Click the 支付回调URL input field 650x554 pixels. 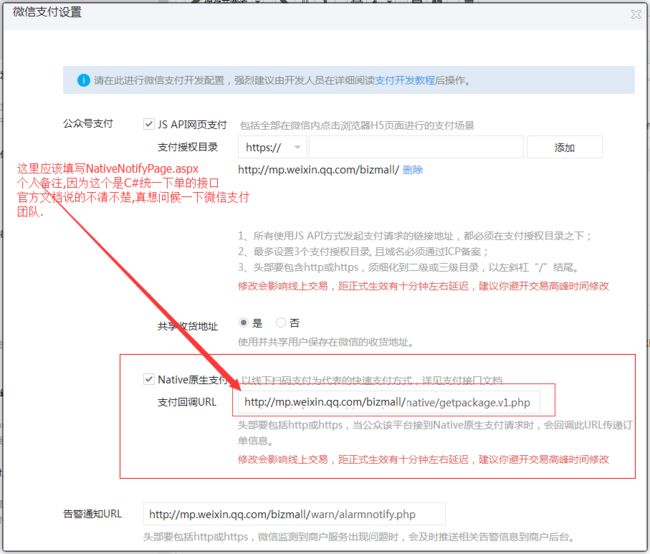(x=389, y=402)
